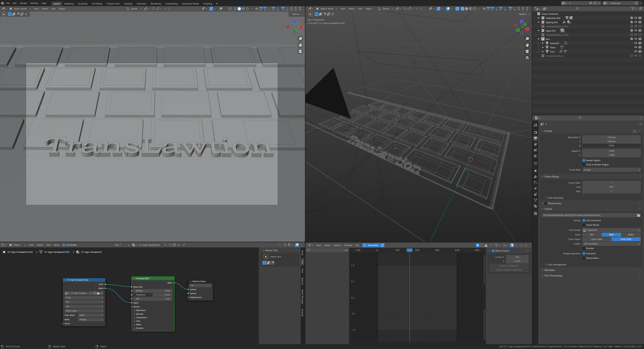The image size is (644, 349).
Task: Click the output path folder browse icon
Action: [638, 215]
